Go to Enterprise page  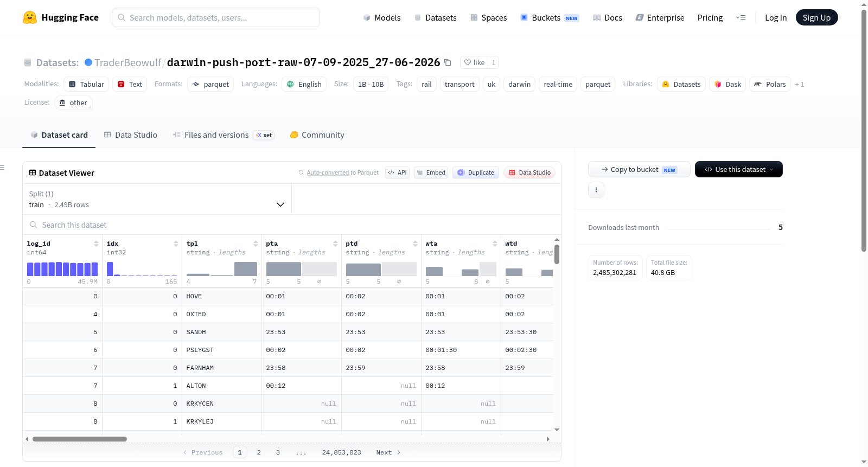tap(660, 17)
